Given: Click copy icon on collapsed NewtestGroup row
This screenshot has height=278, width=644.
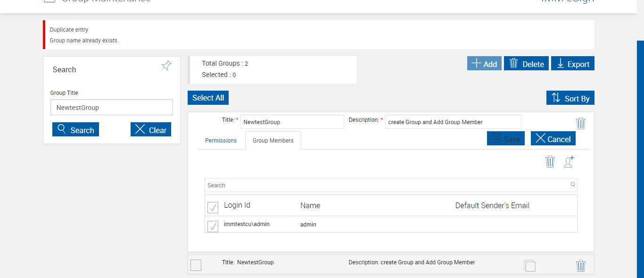Looking at the screenshot, I should (x=529, y=266).
